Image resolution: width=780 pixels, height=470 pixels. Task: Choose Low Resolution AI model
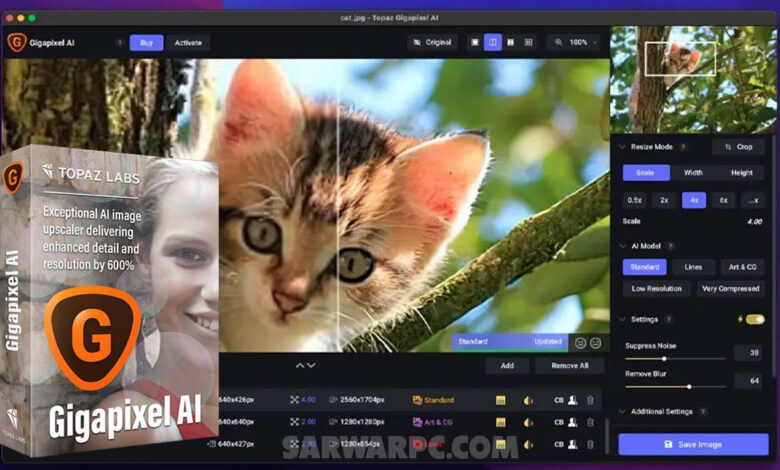pos(657,288)
